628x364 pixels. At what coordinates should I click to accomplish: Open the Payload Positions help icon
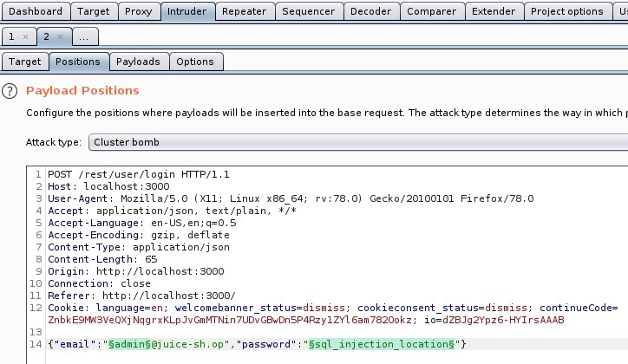point(10,91)
